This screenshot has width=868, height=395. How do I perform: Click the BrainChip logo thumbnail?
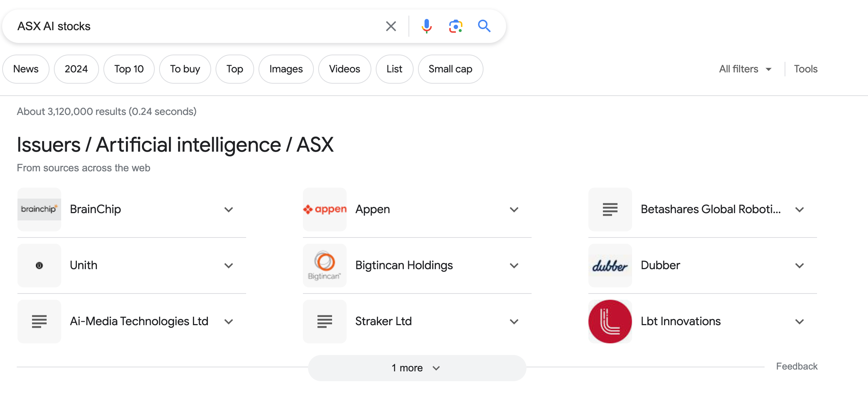[x=39, y=210]
